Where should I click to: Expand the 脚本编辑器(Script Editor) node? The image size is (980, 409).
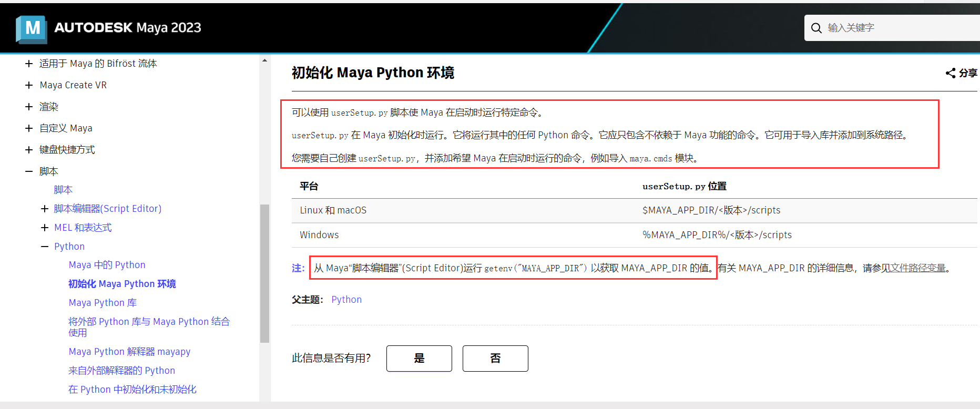[x=45, y=209]
